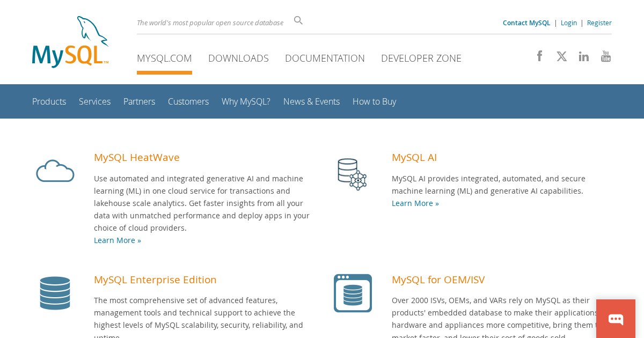The height and width of the screenshot is (338, 644).
Task: Open the Services menu
Action: [94, 101]
